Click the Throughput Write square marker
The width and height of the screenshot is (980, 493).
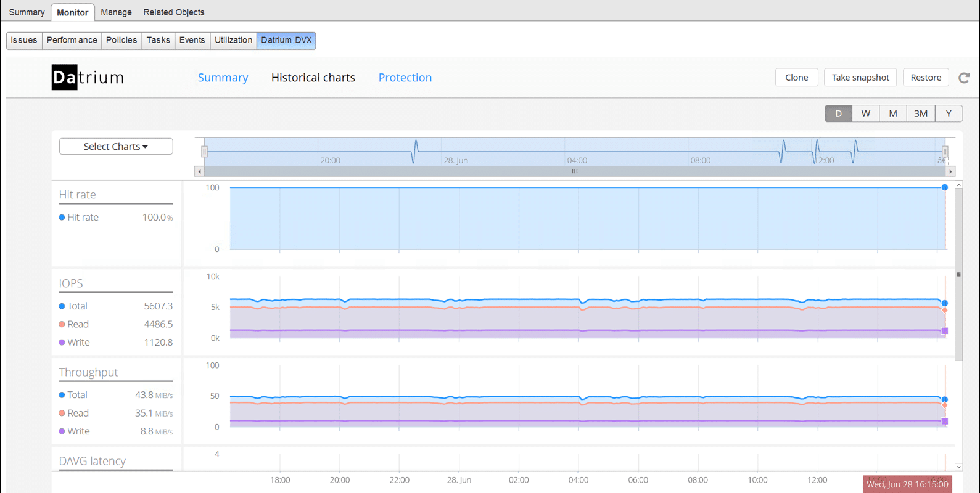tap(944, 422)
